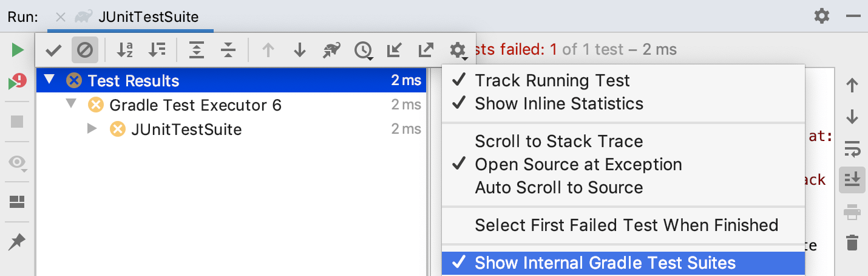The image size is (868, 276).
Task: Export test results icon
Action: point(426,50)
